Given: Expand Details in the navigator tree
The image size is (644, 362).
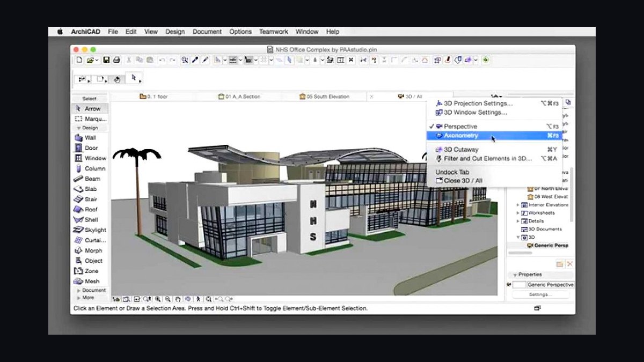Looking at the screenshot, I should pos(518,221).
